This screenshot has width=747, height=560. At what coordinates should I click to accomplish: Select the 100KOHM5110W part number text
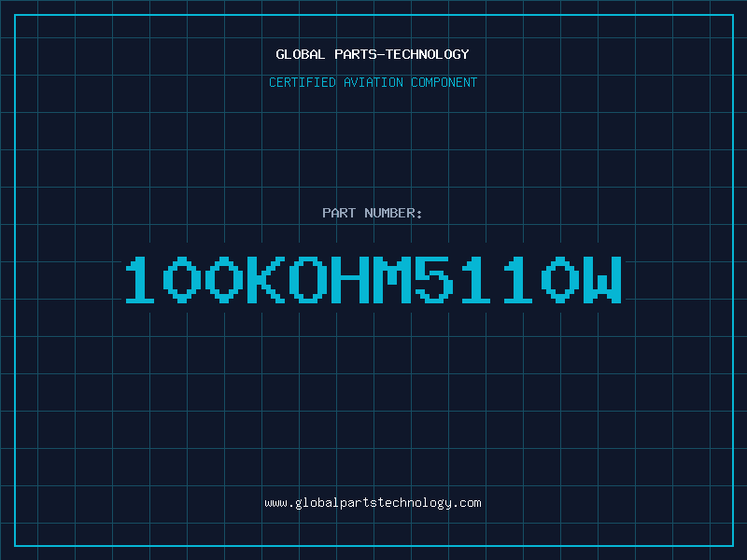point(373,279)
